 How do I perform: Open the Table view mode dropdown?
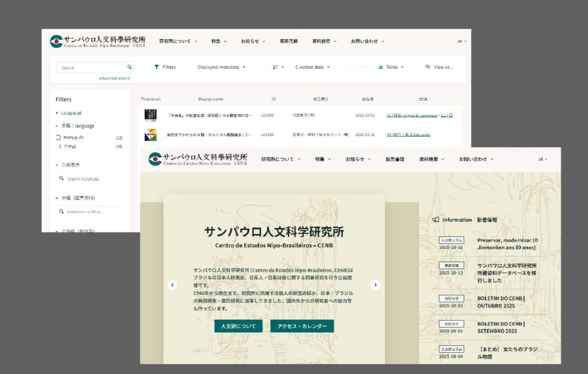(x=391, y=67)
